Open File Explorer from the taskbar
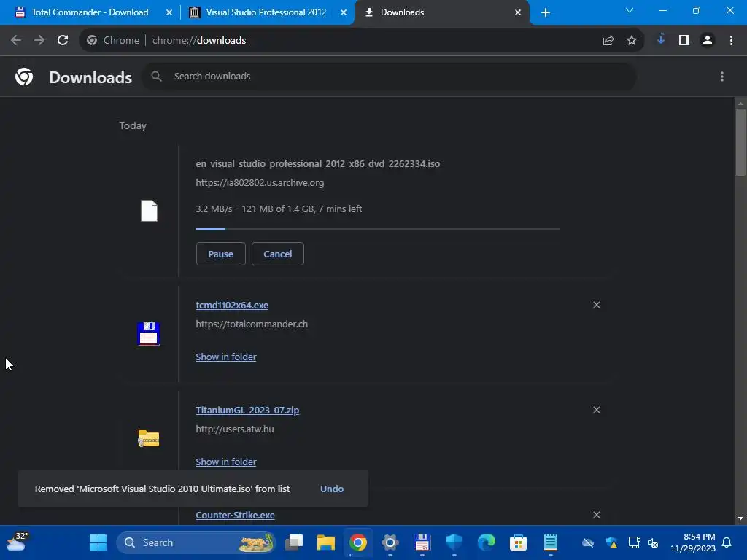Image resolution: width=747 pixels, height=560 pixels. click(326, 542)
